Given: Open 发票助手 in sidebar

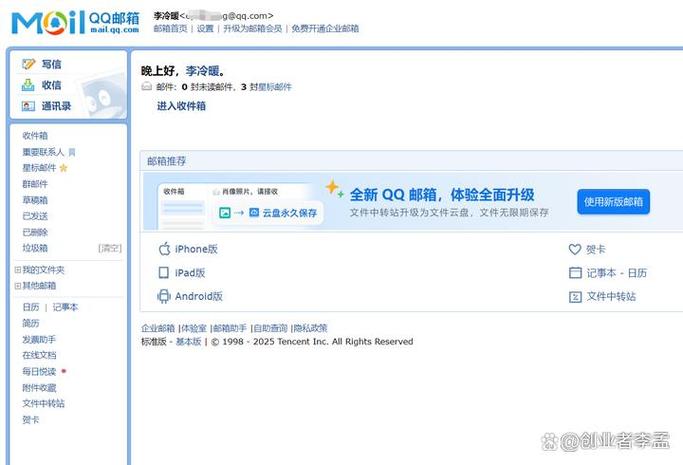Looking at the screenshot, I should click(x=39, y=339).
